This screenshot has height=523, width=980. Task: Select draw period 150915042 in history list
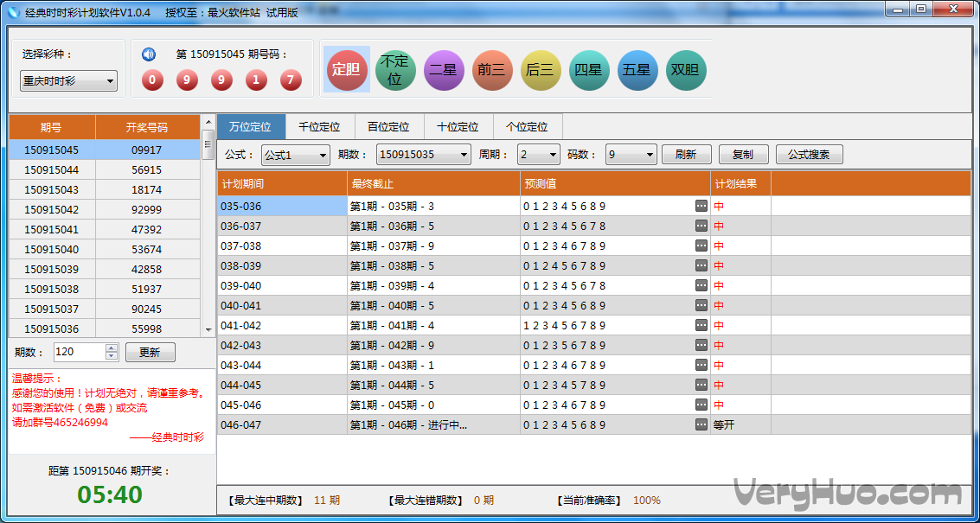tap(52, 210)
